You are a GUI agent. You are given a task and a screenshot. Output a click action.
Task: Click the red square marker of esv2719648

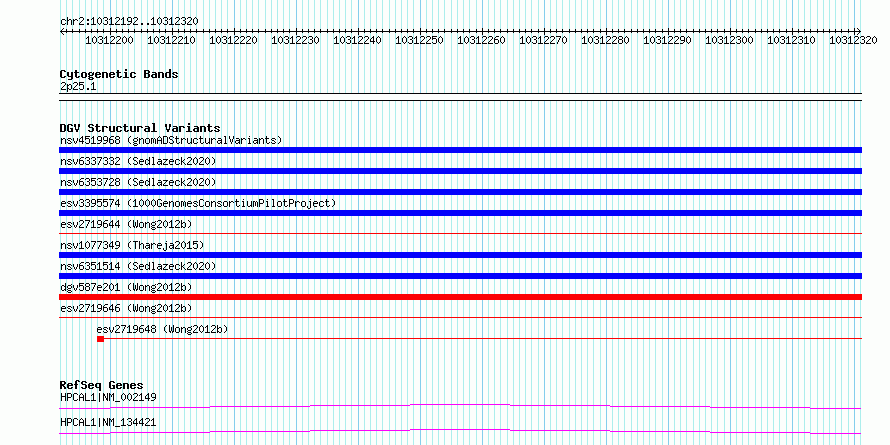coord(100,339)
